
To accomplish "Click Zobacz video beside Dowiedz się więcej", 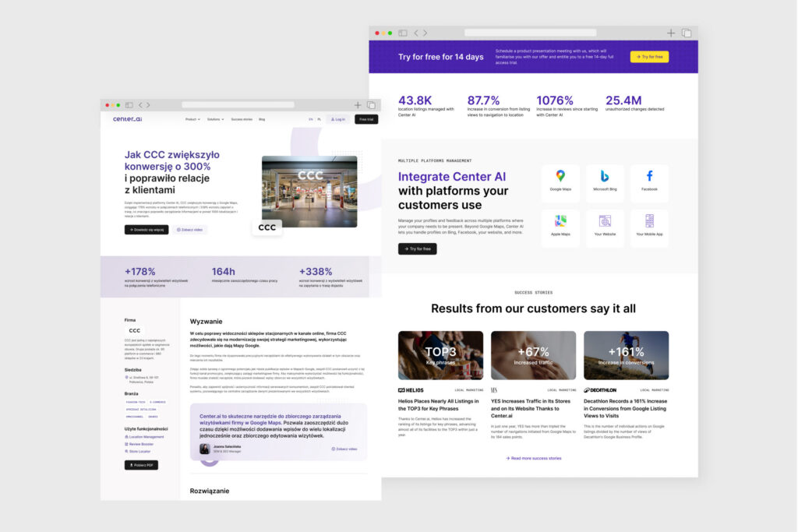I will point(190,230).
